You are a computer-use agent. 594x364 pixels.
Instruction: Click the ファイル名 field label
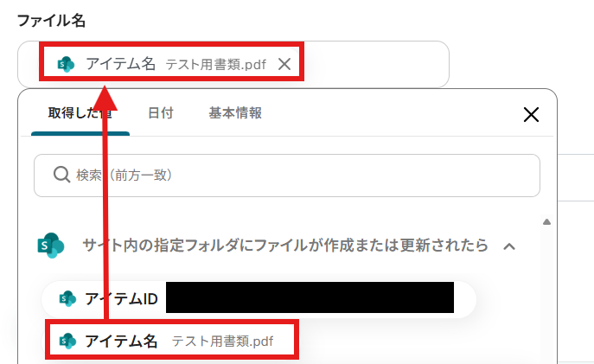pos(51,21)
